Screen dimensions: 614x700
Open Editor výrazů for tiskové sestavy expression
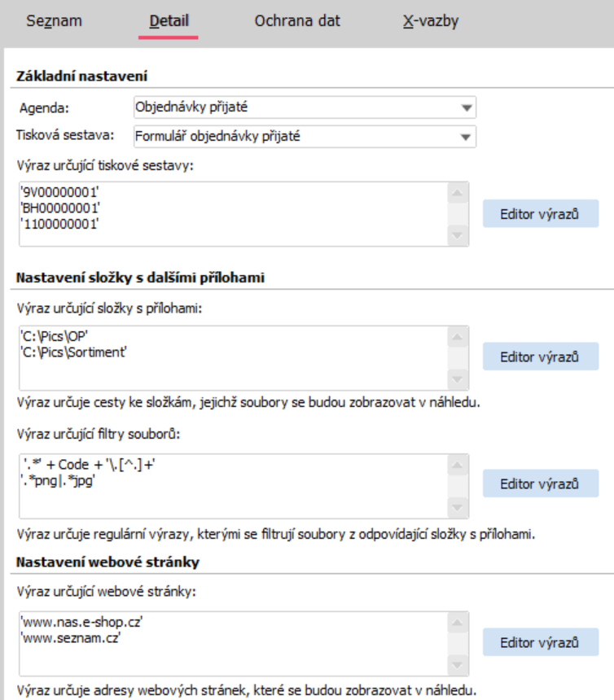click(540, 214)
